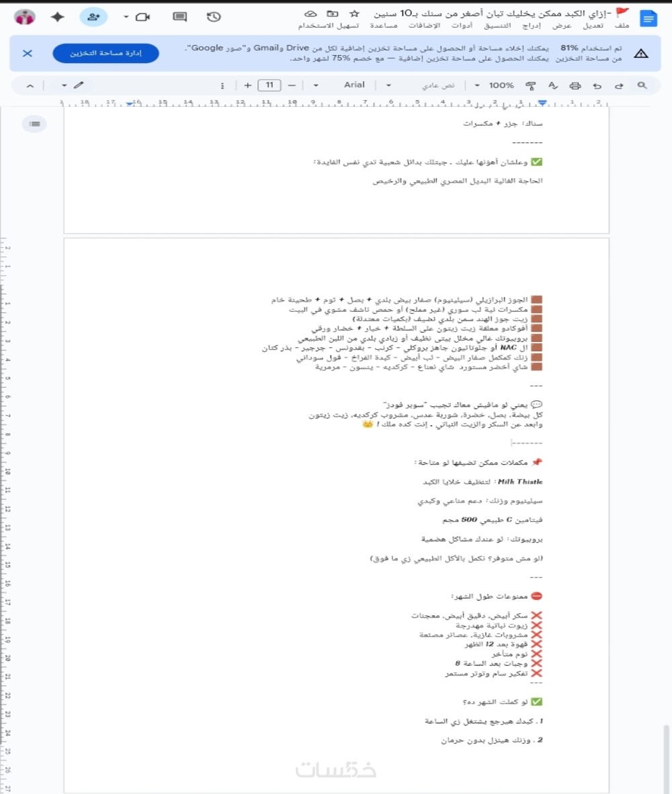The image size is (672, 794).
Task: Undo the last action
Action: (597, 85)
